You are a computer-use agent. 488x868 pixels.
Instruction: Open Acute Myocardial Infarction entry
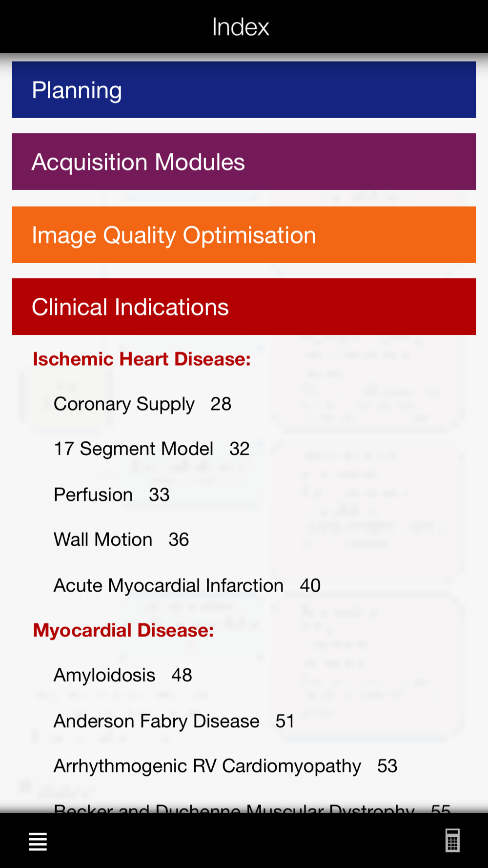click(x=187, y=585)
